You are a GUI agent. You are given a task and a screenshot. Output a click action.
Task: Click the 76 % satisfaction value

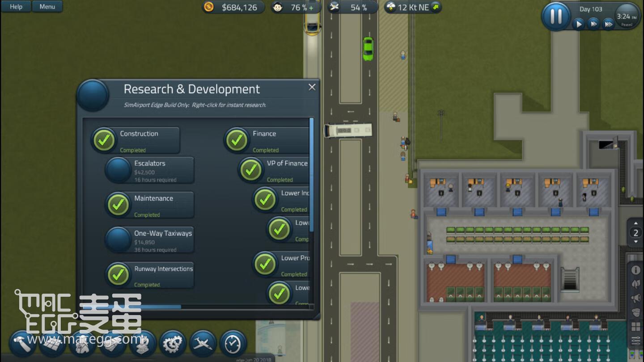point(299,7)
